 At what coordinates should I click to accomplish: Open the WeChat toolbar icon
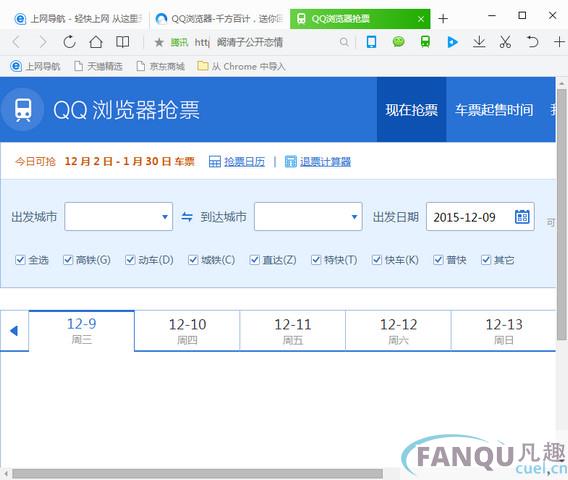(398, 42)
